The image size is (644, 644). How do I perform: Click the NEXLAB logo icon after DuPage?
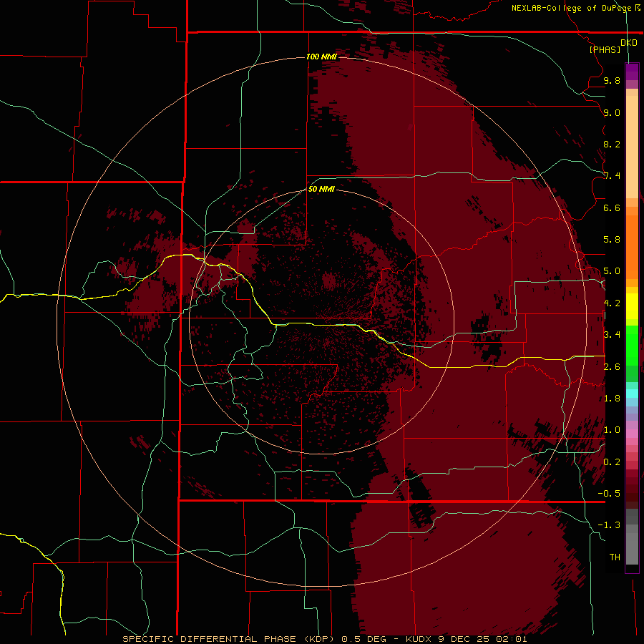(638, 7)
